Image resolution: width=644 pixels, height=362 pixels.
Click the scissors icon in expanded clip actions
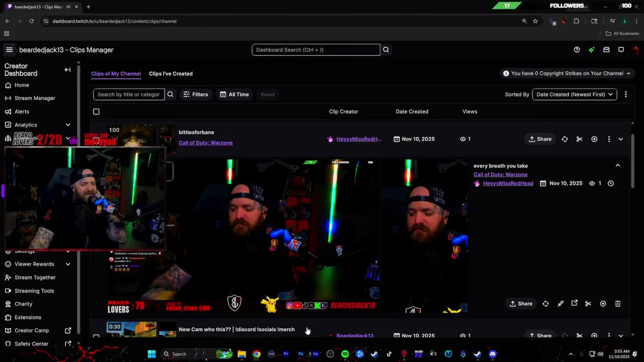point(588,304)
